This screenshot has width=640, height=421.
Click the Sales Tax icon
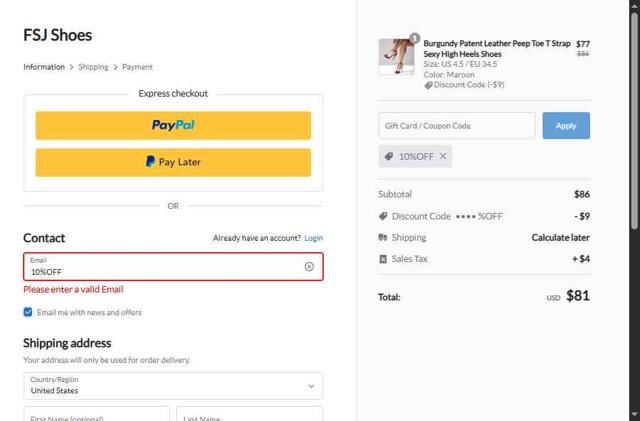(383, 259)
